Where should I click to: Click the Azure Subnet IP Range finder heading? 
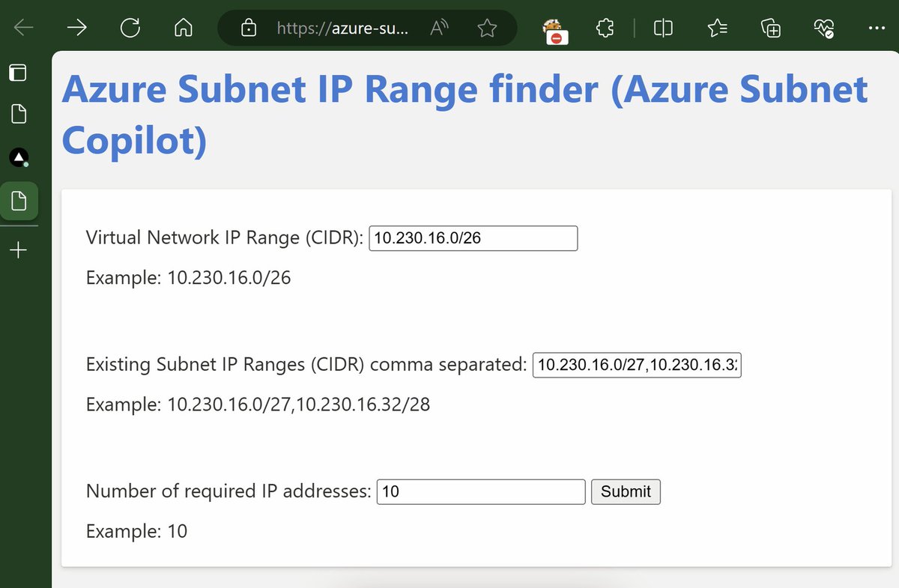(x=464, y=115)
